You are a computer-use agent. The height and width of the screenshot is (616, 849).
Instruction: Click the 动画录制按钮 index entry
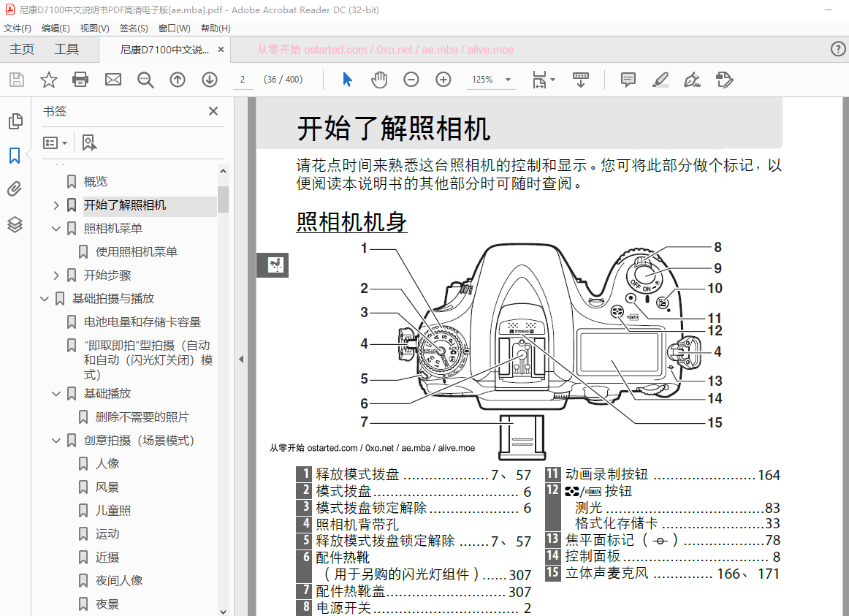606,474
